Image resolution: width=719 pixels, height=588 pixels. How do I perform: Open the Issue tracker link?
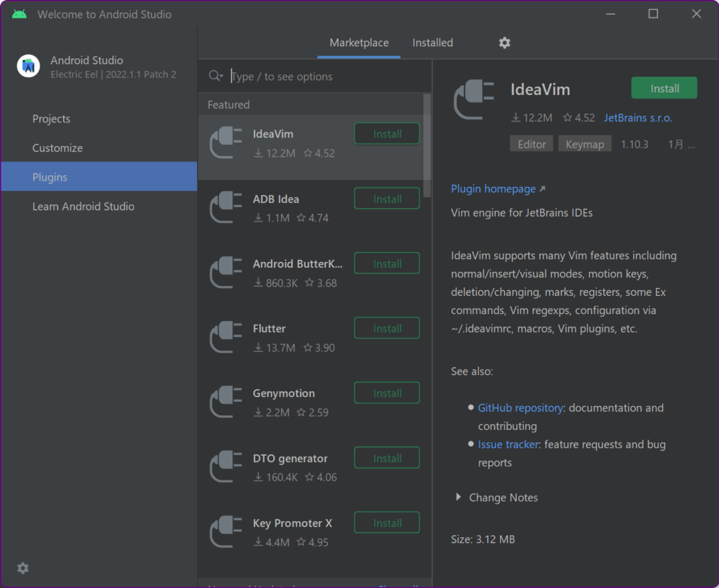point(508,445)
